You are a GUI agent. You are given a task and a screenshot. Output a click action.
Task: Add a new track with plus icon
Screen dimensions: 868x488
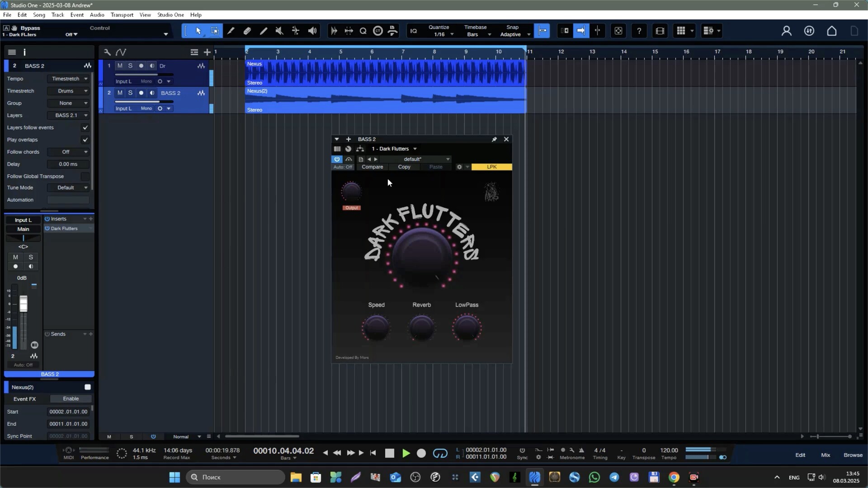point(207,52)
